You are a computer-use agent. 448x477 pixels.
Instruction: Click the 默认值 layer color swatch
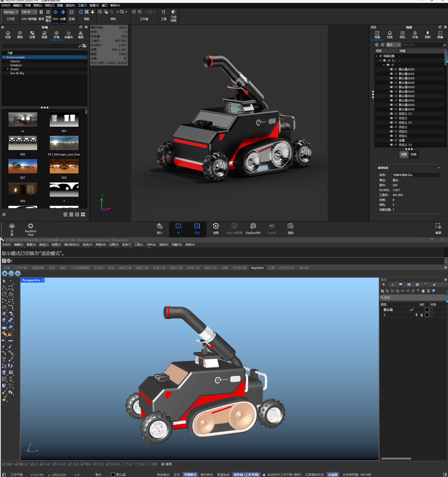[x=427, y=310]
